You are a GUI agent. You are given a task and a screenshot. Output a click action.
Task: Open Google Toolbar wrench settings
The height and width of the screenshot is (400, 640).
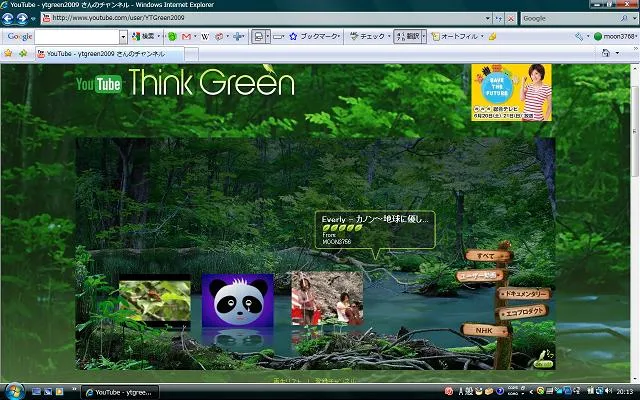579,37
